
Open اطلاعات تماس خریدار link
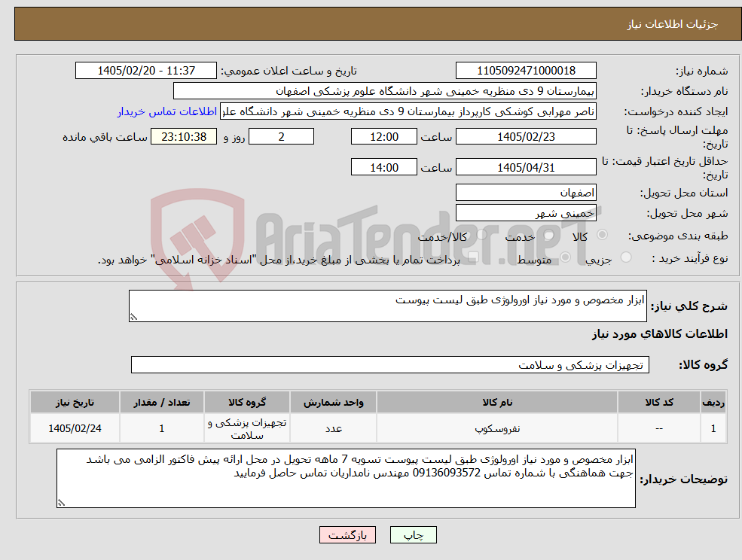click(167, 111)
